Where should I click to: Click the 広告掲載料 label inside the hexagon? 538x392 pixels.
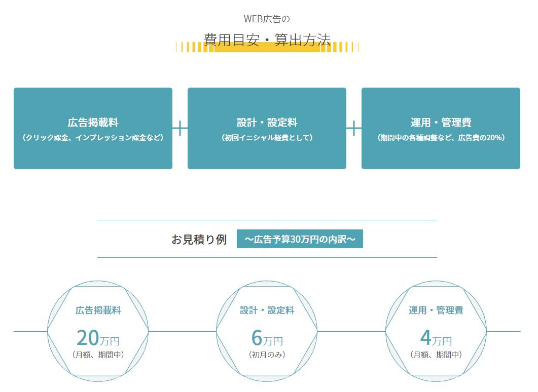pyautogui.click(x=98, y=310)
